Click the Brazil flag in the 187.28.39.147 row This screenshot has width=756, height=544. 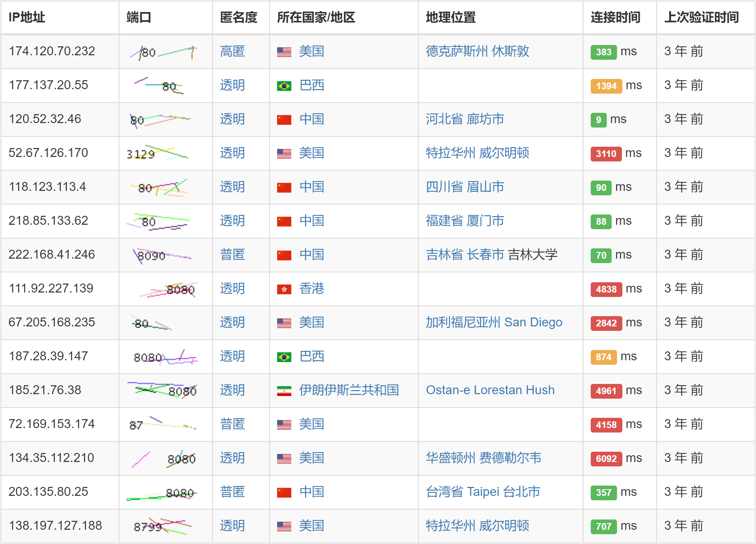point(284,357)
